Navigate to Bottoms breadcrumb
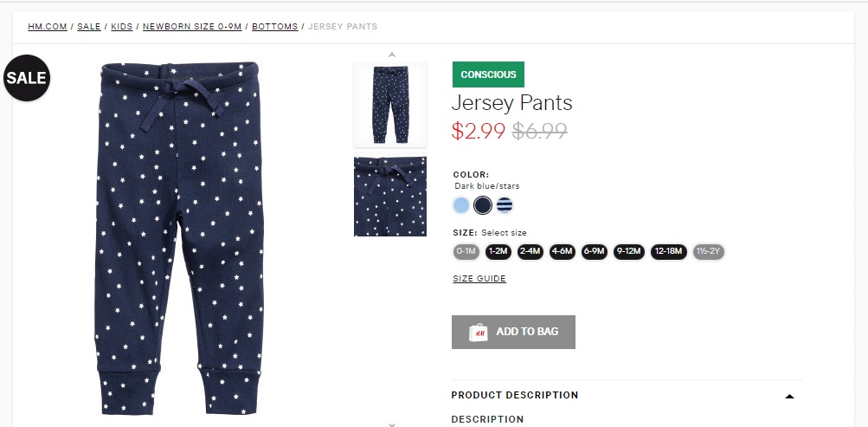868x427 pixels. tap(274, 27)
